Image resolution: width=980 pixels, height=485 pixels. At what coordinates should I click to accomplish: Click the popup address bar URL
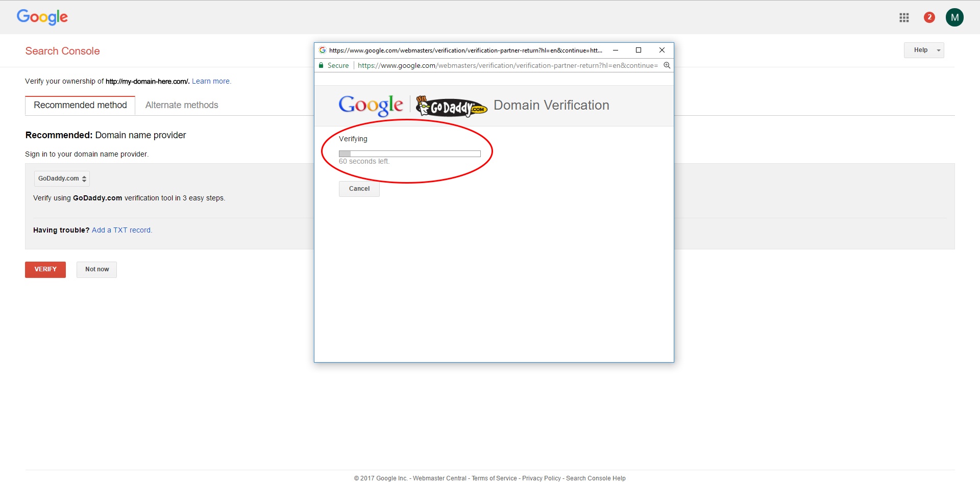(508, 65)
